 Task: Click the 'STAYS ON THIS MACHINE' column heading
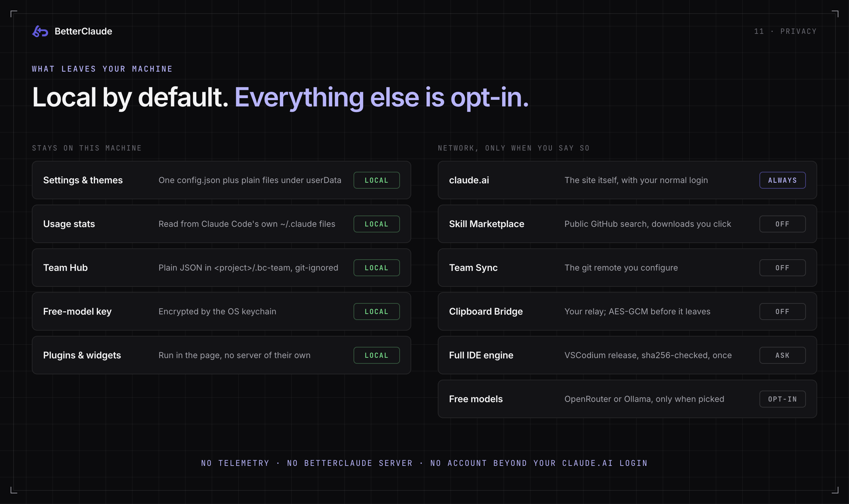(x=87, y=148)
